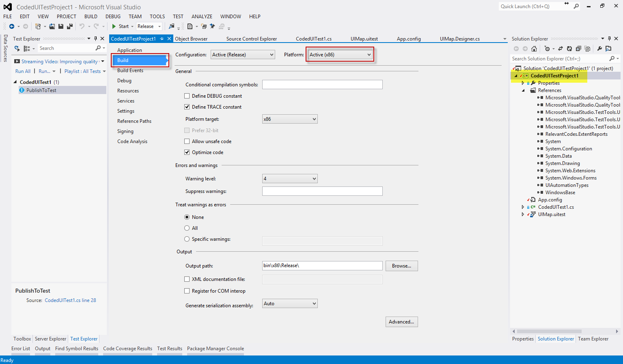Click Playlist : All Tests link
Image resolution: width=623 pixels, height=364 pixels.
pos(82,71)
